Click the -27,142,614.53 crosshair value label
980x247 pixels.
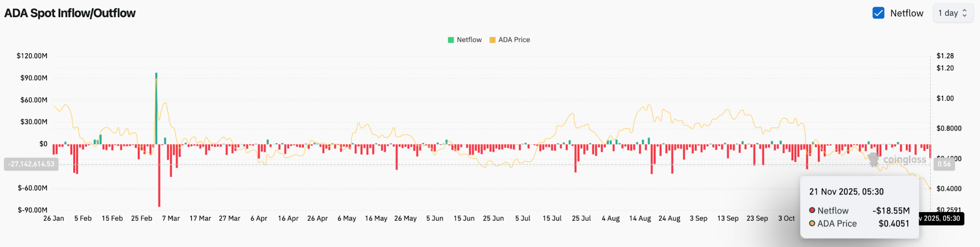pos(31,164)
